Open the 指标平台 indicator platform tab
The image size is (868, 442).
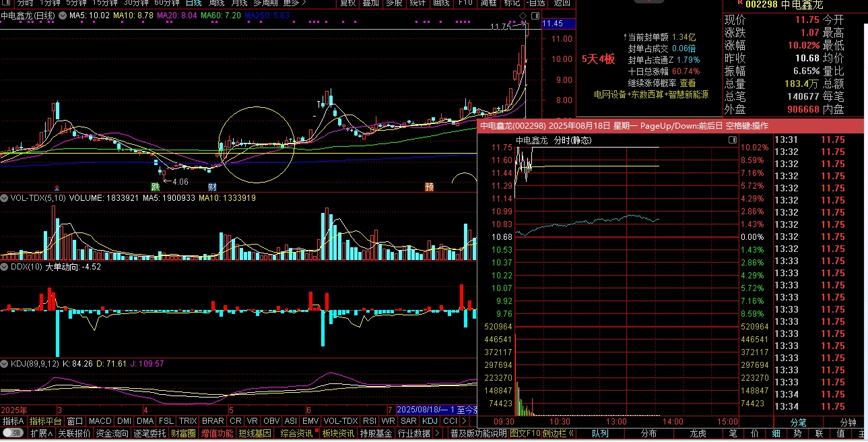[x=45, y=420]
